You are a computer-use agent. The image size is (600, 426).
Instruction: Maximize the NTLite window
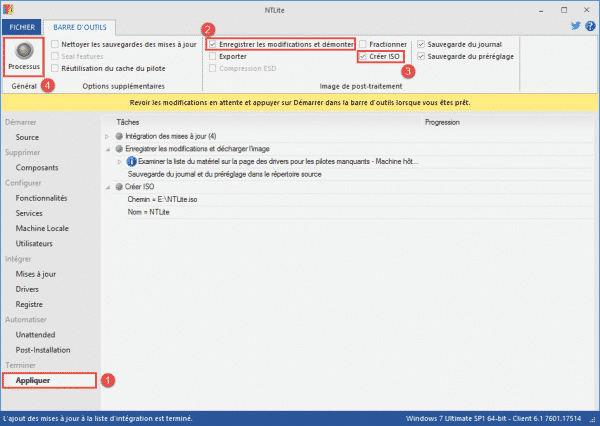(564, 10)
